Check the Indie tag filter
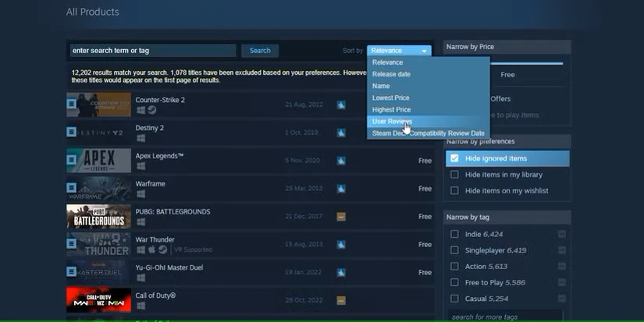Screen dimensions: 644x322 pos(454,234)
